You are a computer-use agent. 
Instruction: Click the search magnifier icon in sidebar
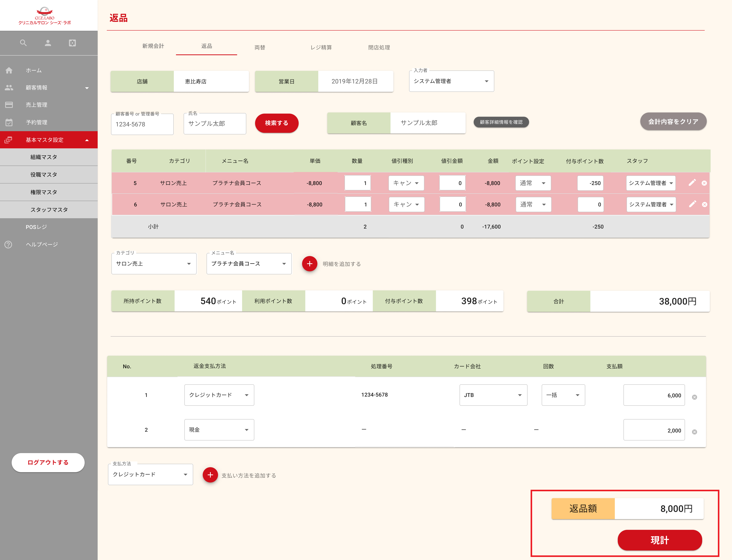(x=23, y=43)
